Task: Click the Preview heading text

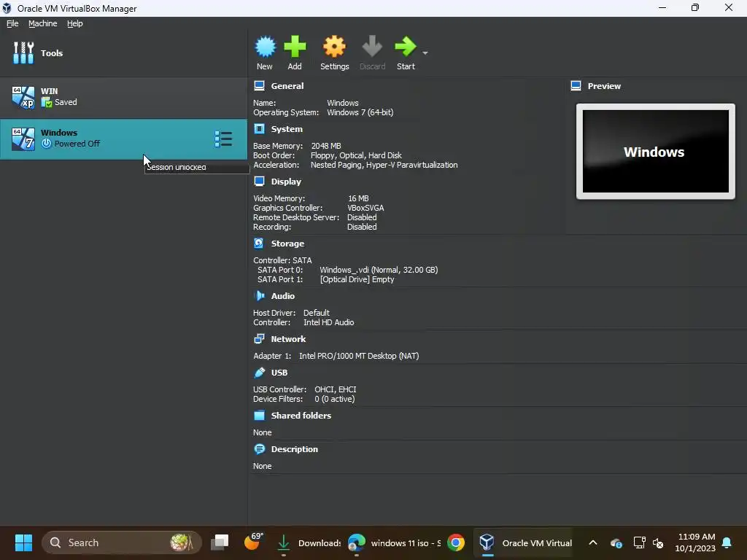Action: (x=604, y=86)
